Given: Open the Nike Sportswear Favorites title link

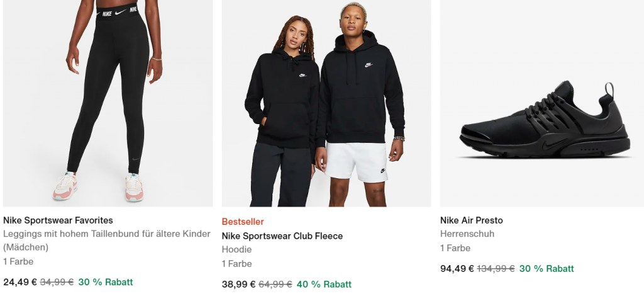Looking at the screenshot, I should click(x=58, y=220).
